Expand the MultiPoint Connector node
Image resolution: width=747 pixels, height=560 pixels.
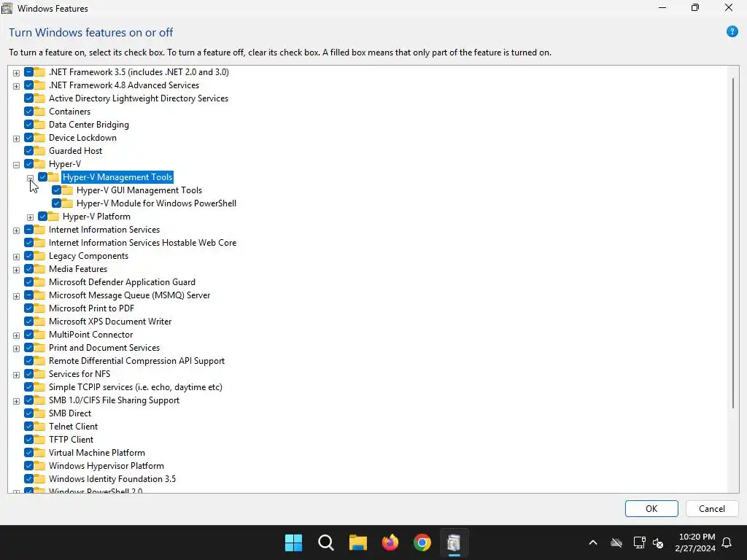[x=16, y=335]
